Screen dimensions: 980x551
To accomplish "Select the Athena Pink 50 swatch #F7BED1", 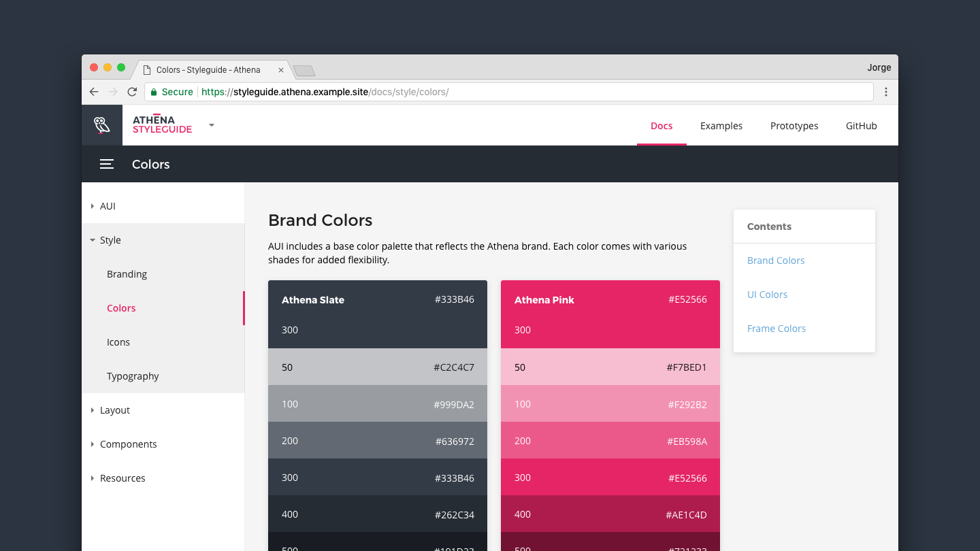I will coord(610,367).
